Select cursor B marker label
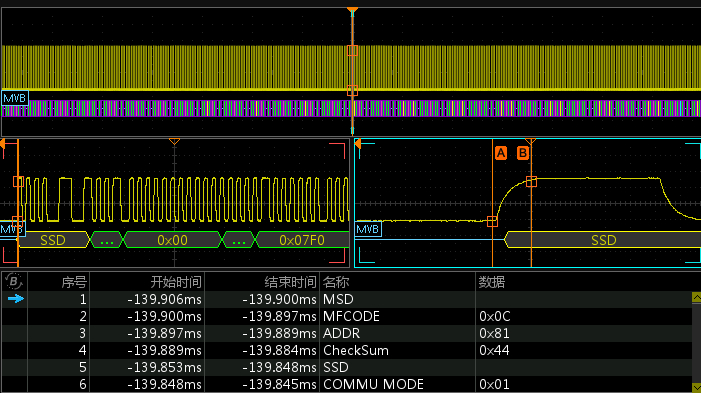701x393 pixels. (523, 153)
